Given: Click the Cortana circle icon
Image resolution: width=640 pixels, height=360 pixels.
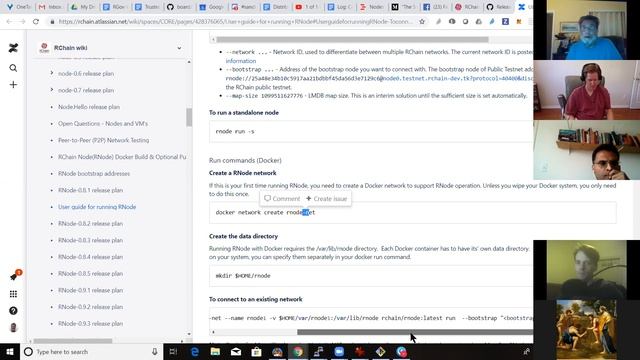Looking at the screenshot, I should coord(28,352).
